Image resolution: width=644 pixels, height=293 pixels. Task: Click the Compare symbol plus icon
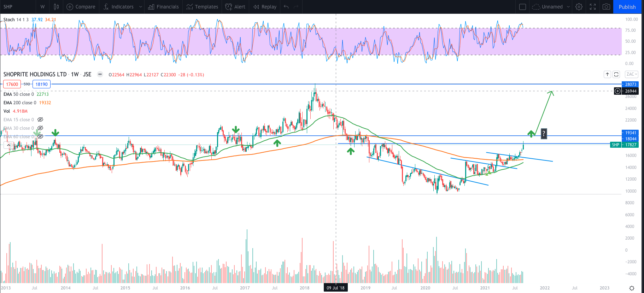tap(70, 7)
